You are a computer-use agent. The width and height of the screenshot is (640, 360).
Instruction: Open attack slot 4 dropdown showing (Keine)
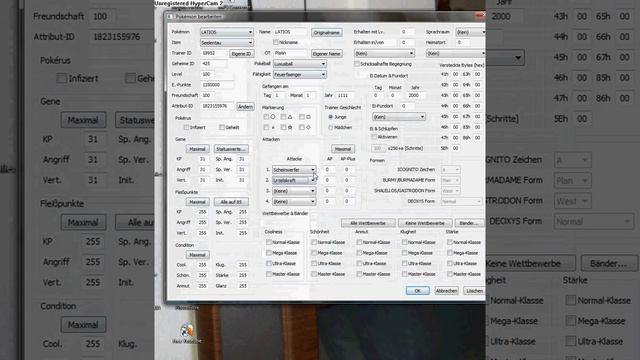tap(294, 202)
